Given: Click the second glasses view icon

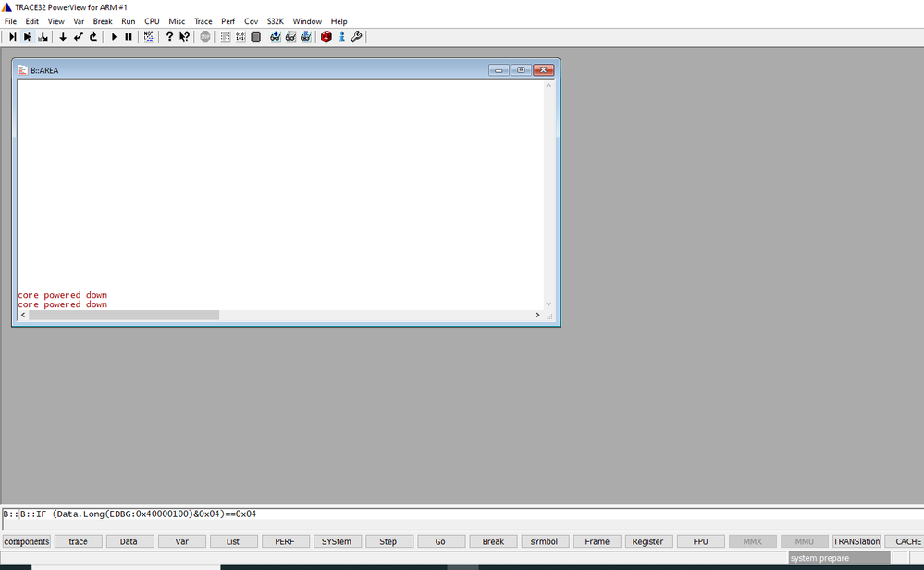Looking at the screenshot, I should click(x=290, y=36).
